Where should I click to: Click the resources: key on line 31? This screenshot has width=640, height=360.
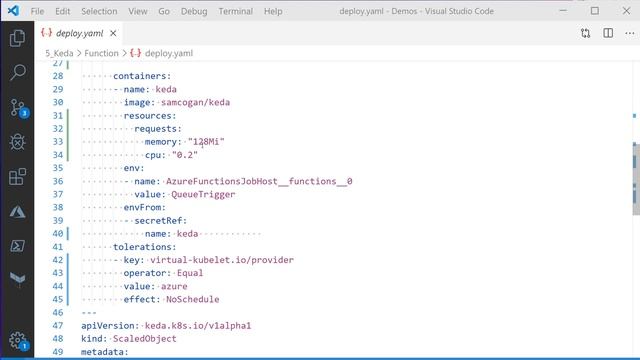coord(150,116)
